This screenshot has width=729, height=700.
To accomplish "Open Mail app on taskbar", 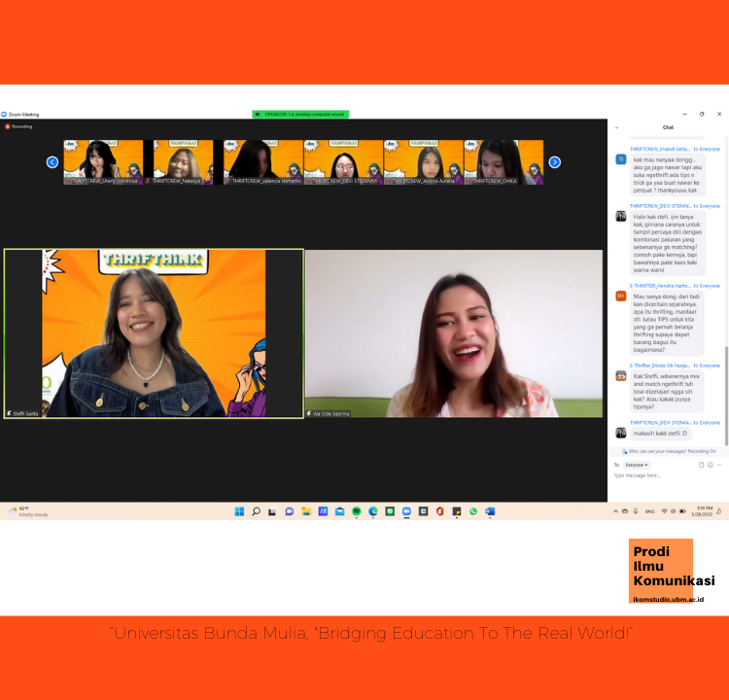I will point(340,511).
